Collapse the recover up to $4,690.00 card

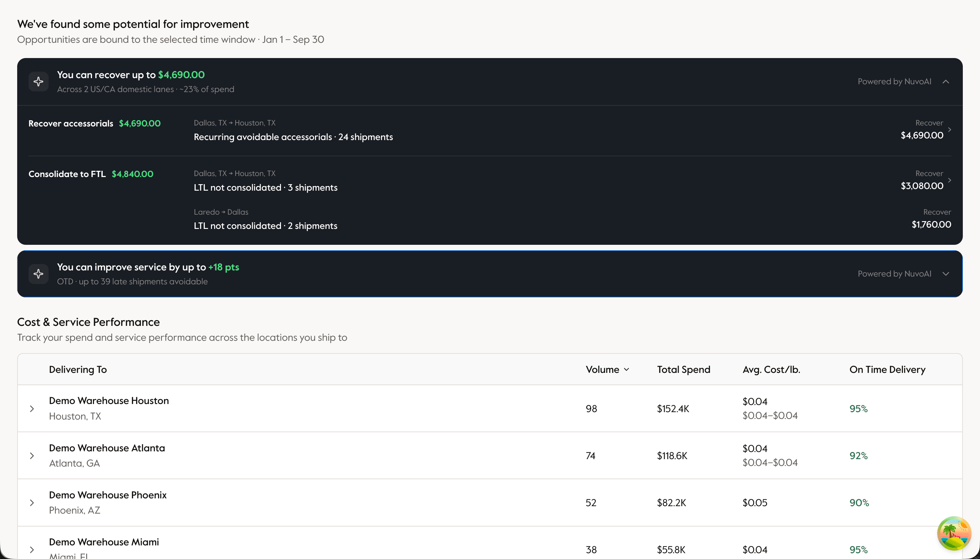(946, 81)
